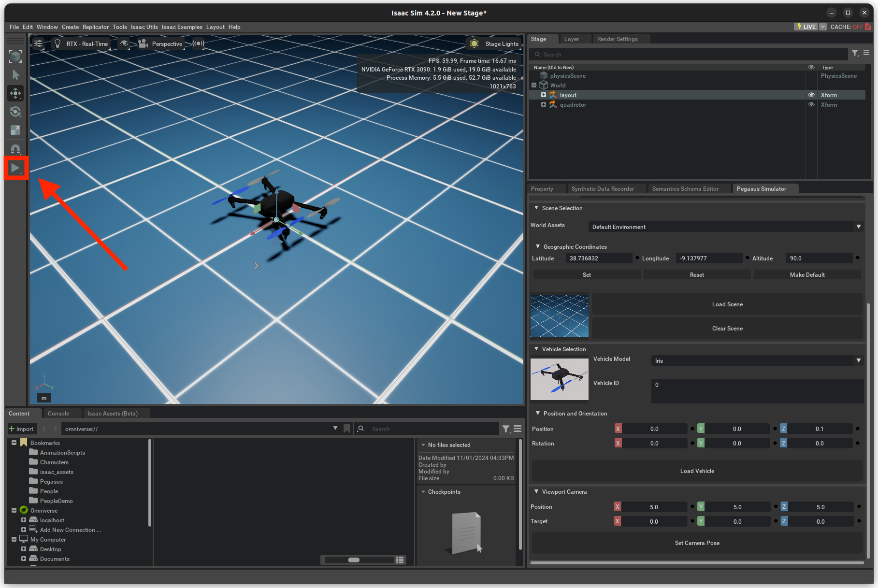Open RTX - Real-Time renderer menu
The width and height of the screenshot is (878, 588).
(81, 43)
